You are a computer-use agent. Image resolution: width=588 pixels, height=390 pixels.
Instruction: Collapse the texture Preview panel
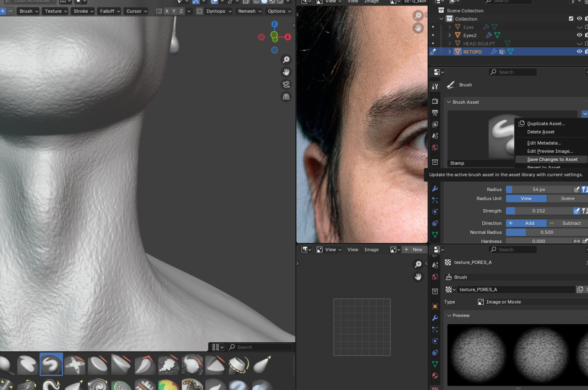coord(449,316)
